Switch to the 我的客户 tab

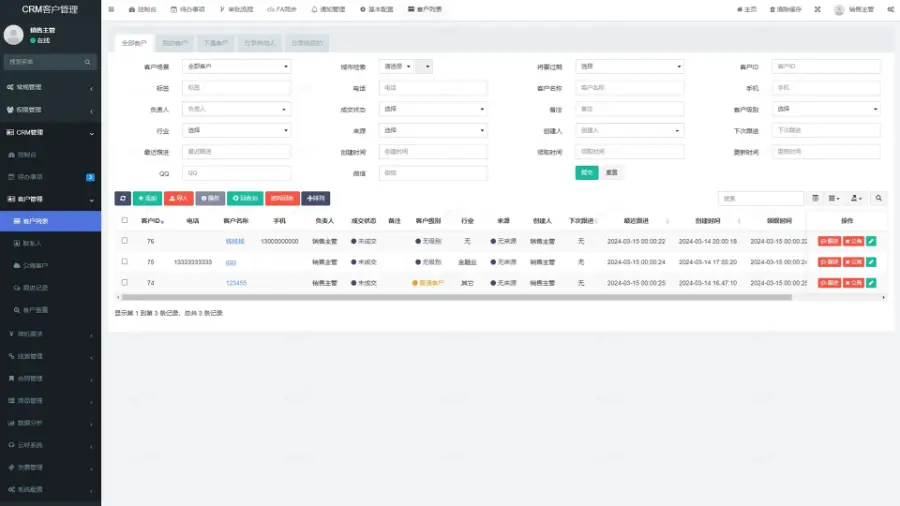click(x=174, y=44)
